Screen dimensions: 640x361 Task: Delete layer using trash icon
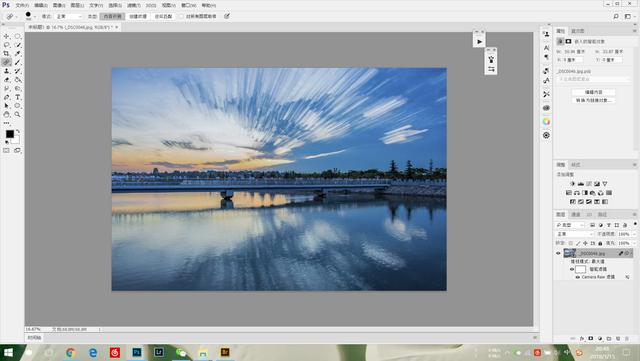tap(627, 339)
